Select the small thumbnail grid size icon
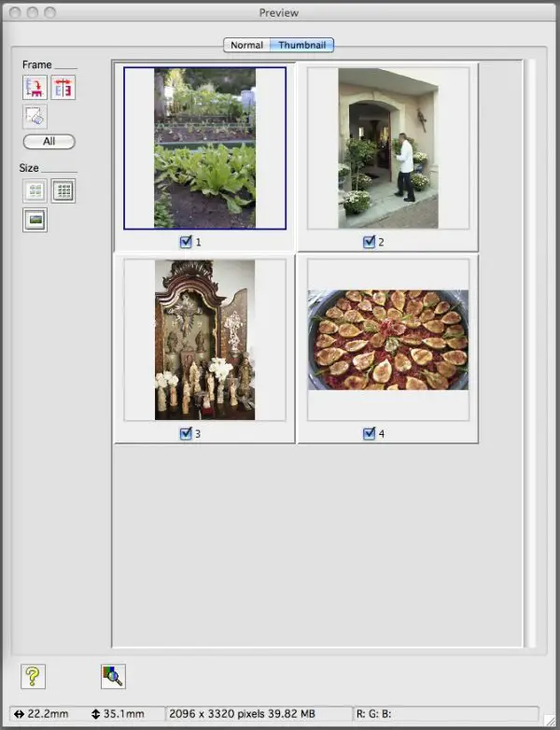 (63, 191)
